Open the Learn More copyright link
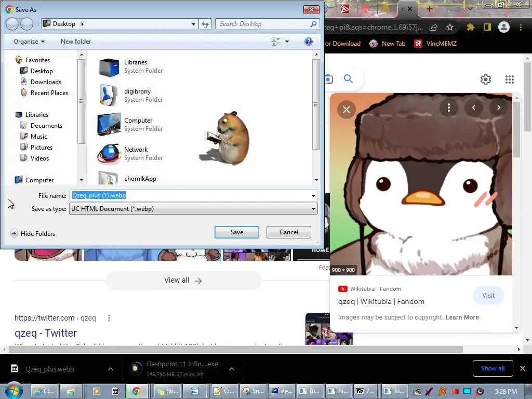 pyautogui.click(x=462, y=317)
